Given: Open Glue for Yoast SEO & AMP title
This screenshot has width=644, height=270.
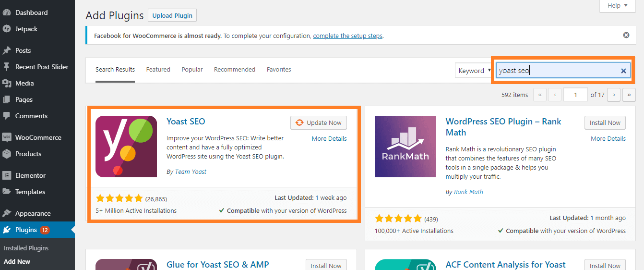Looking at the screenshot, I should point(218,265).
